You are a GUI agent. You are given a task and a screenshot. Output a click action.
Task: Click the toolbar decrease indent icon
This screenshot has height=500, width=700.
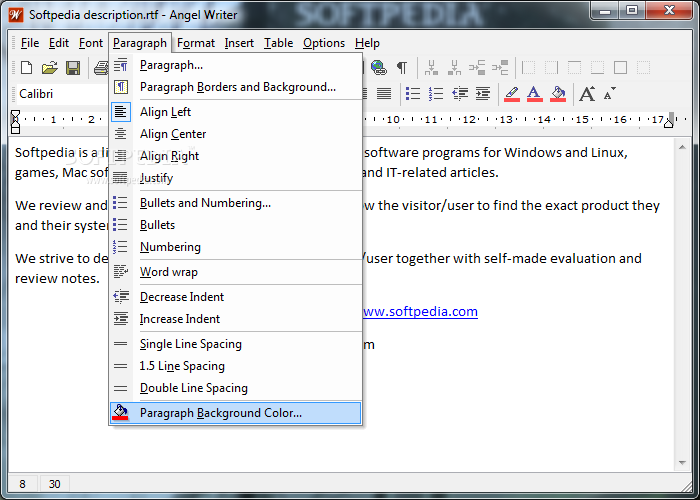click(459, 94)
